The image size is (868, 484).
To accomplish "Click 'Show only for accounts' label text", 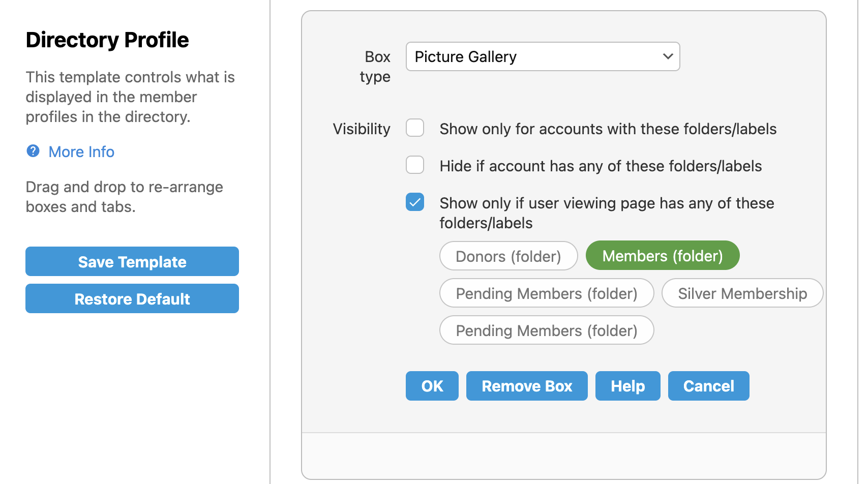I will tap(608, 129).
